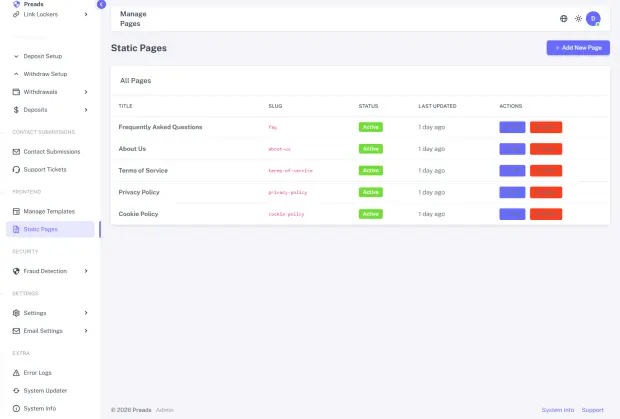Click the System Updater refresh icon

click(16, 391)
